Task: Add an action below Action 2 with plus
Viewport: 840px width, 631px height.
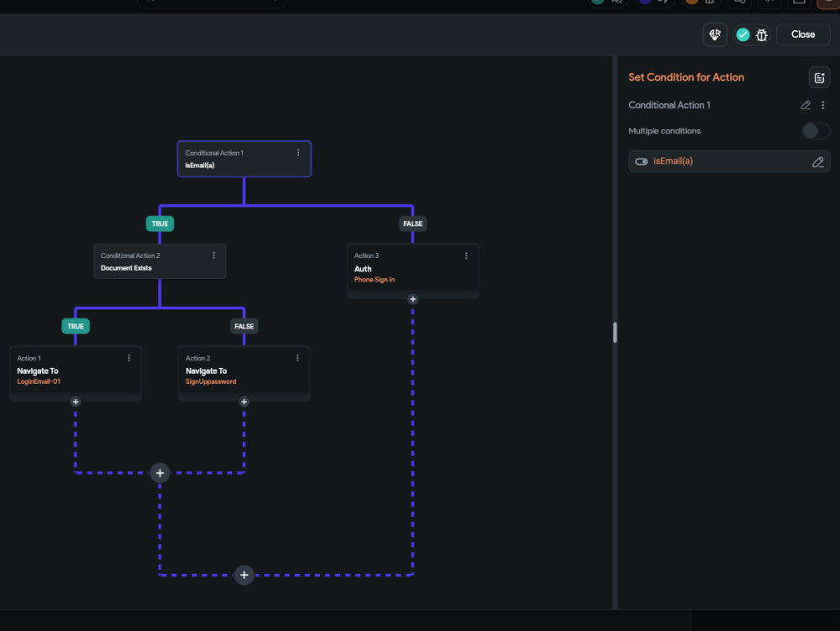Action: pyautogui.click(x=244, y=402)
